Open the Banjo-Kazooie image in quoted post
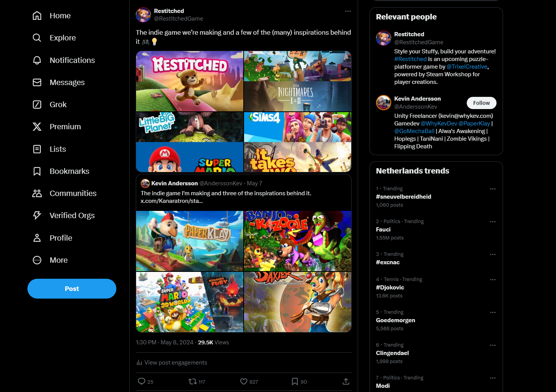 tap(297, 241)
